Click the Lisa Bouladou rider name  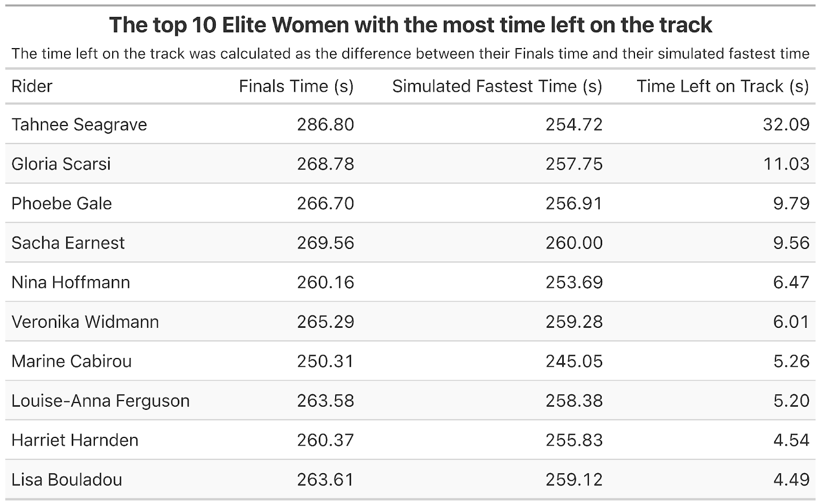coord(67,479)
